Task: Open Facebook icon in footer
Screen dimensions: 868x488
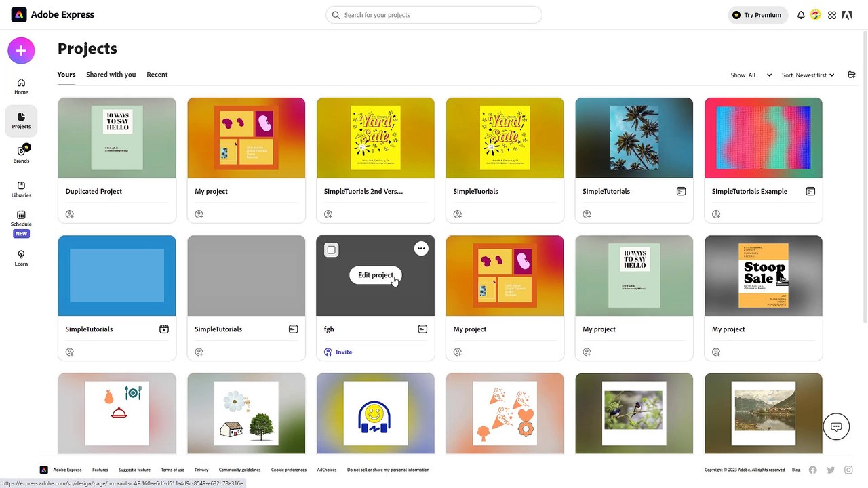Action: (813, 470)
